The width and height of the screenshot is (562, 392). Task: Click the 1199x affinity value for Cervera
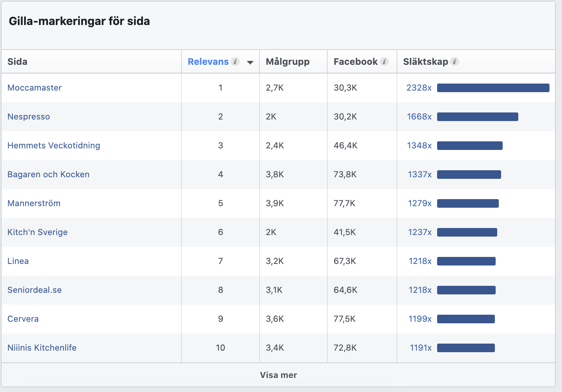420,319
